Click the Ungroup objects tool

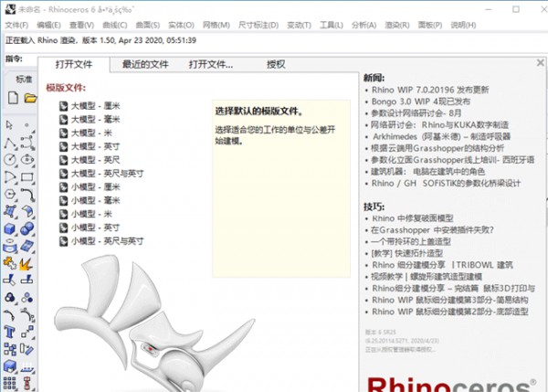tap(26, 298)
